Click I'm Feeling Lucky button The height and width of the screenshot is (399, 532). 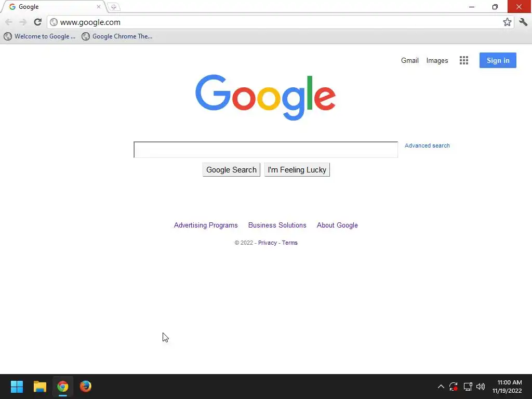[297, 170]
